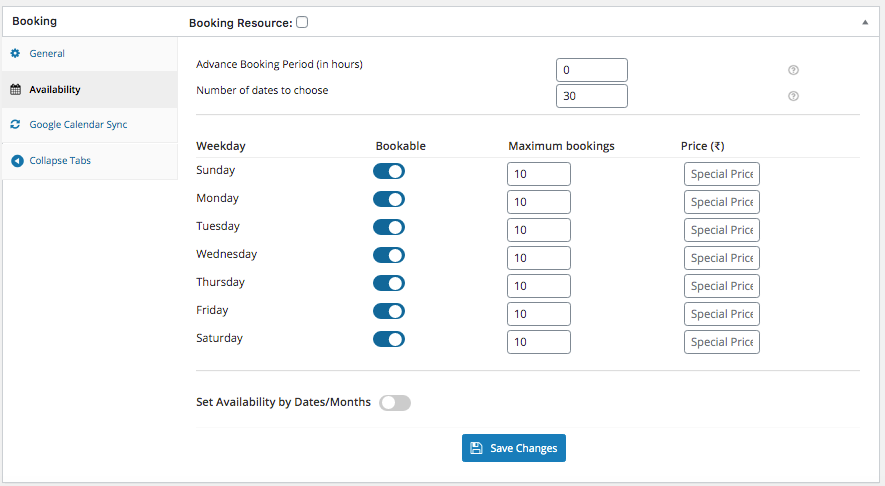
Task: Toggle Sunday bookable switch
Action: pyautogui.click(x=389, y=171)
